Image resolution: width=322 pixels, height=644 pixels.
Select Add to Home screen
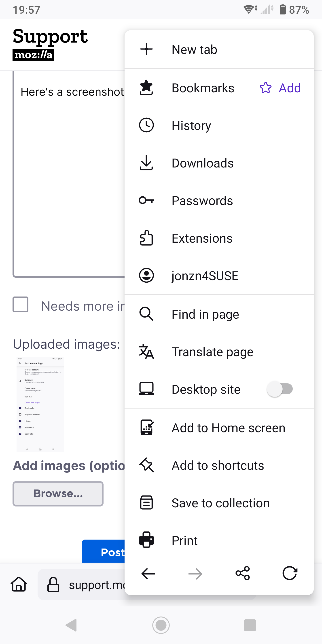(219, 428)
